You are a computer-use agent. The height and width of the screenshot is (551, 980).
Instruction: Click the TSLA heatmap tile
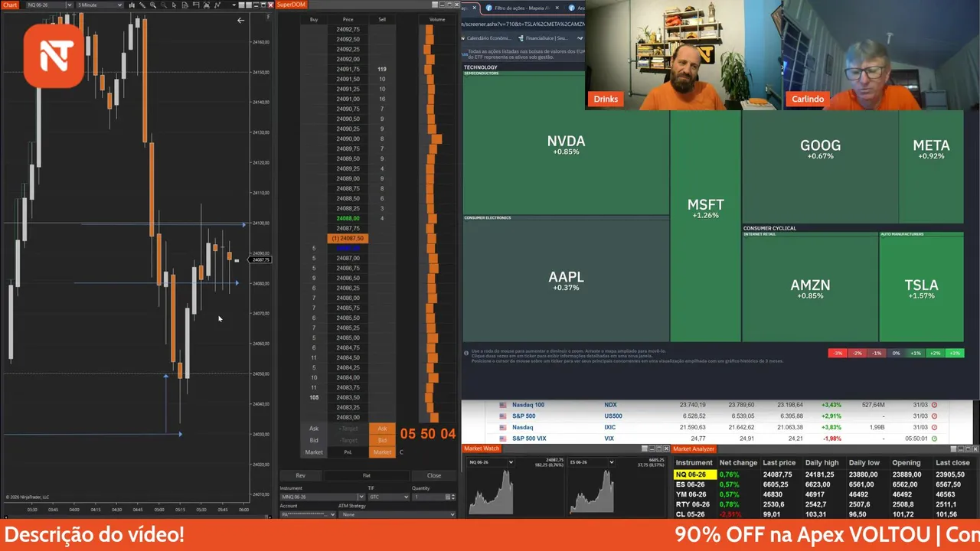click(921, 289)
